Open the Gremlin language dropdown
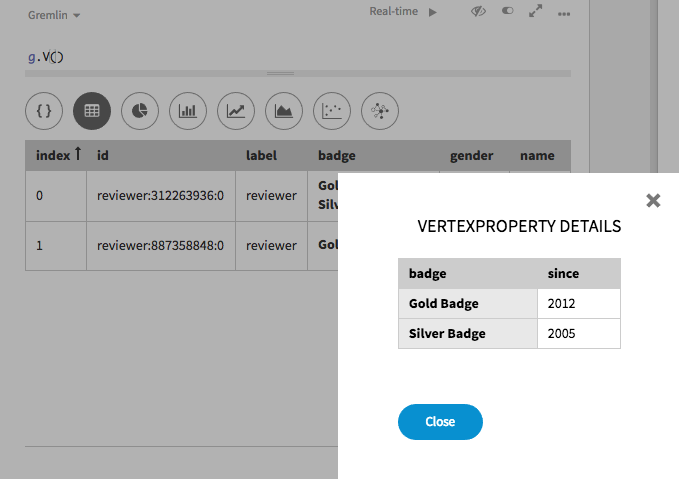 (54, 15)
